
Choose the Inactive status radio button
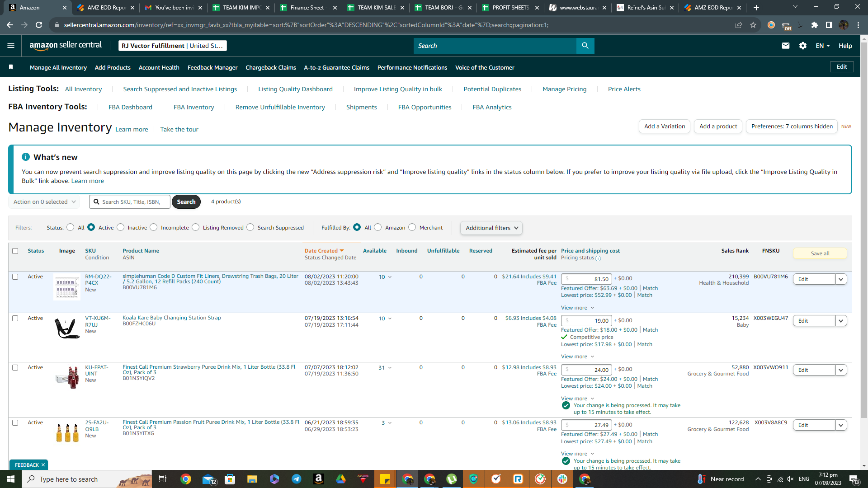coord(120,227)
